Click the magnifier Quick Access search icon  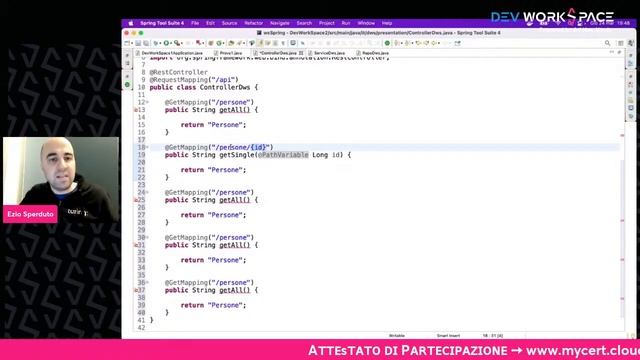click(x=607, y=43)
